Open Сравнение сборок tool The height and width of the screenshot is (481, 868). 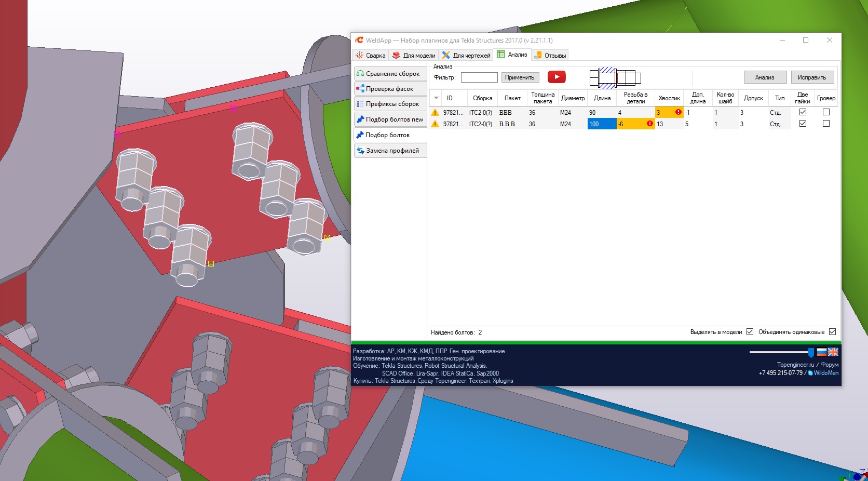(390, 74)
